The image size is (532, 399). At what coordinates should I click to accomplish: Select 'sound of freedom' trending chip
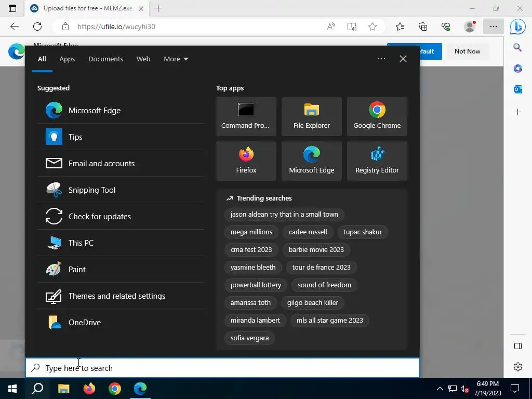324,285
